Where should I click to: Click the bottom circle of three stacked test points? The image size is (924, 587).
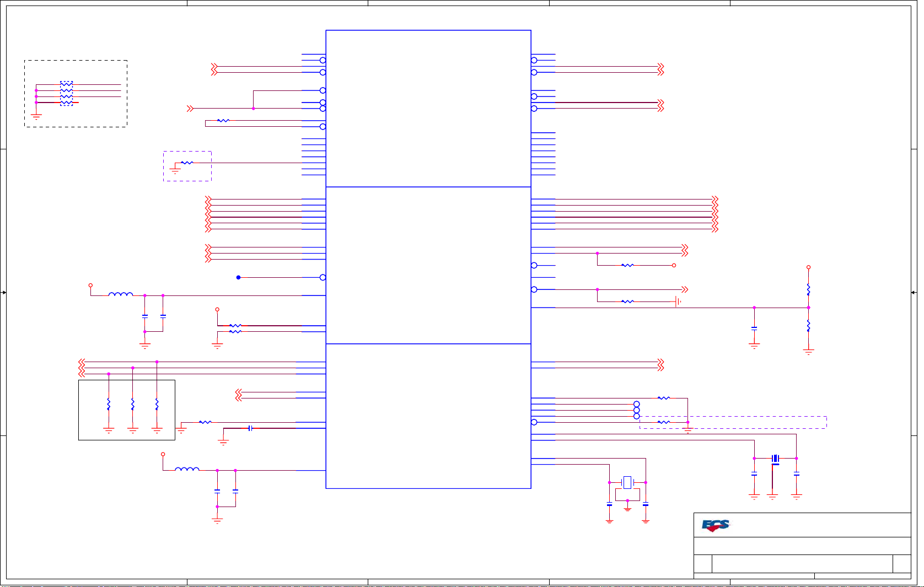637,416
